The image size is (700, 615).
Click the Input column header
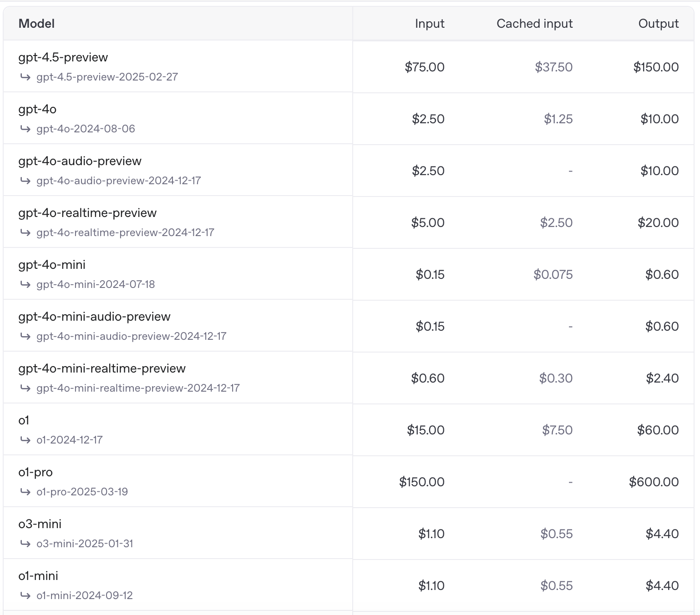click(430, 24)
